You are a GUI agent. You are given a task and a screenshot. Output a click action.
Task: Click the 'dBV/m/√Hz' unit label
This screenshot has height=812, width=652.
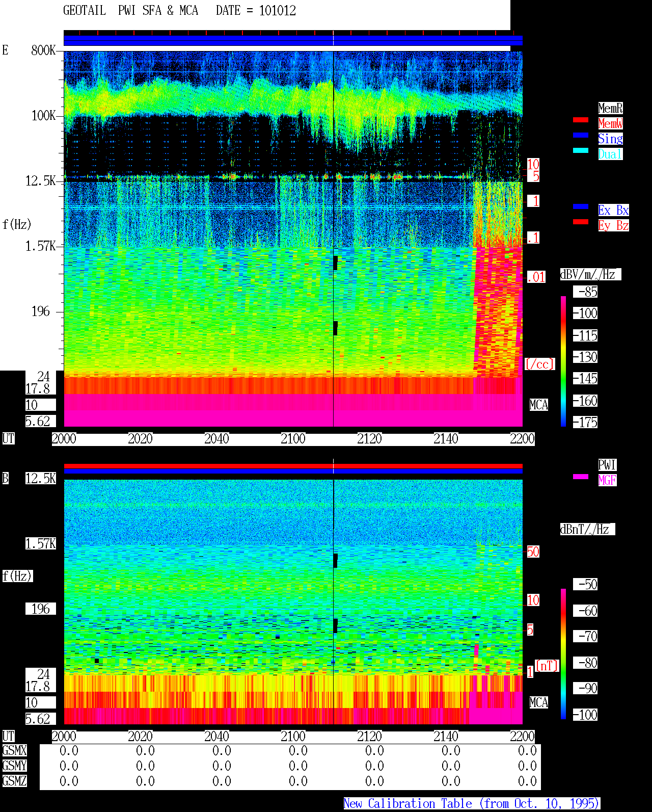coord(590,274)
